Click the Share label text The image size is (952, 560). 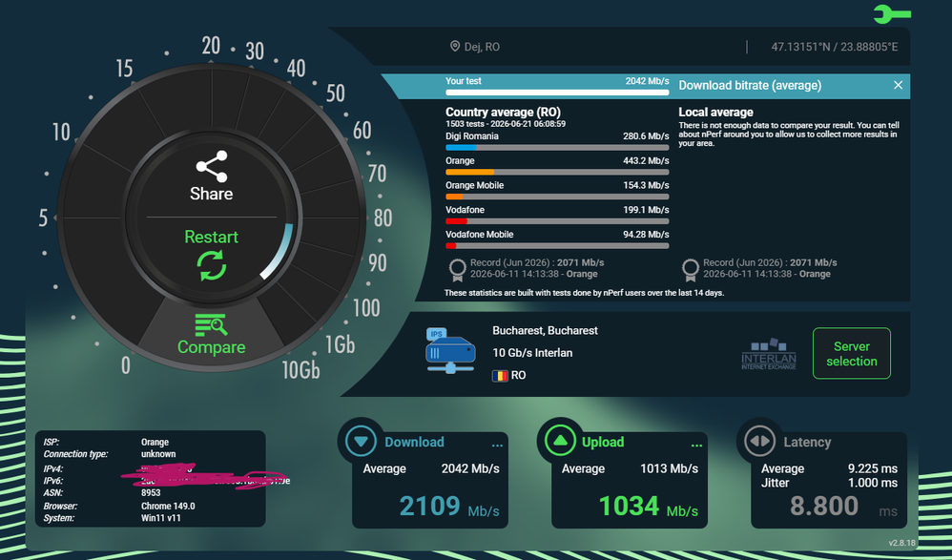tap(211, 194)
